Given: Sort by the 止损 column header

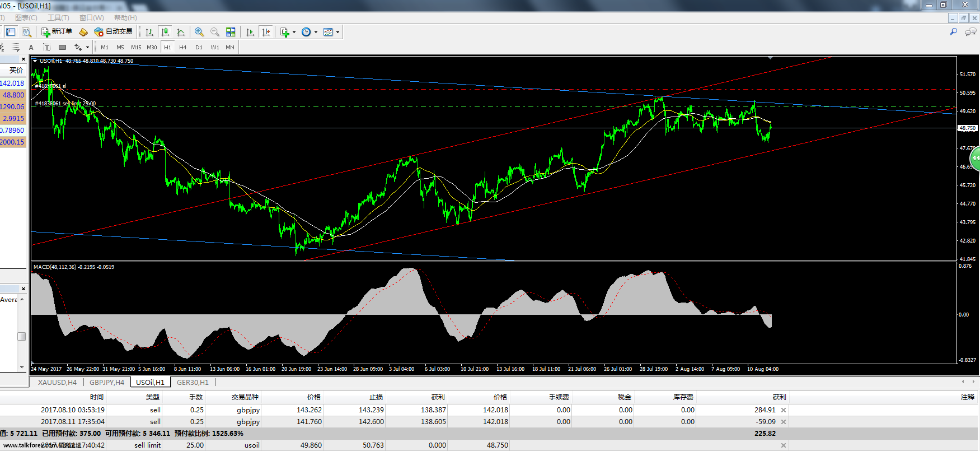Looking at the screenshot, I should pyautogui.click(x=376, y=397).
